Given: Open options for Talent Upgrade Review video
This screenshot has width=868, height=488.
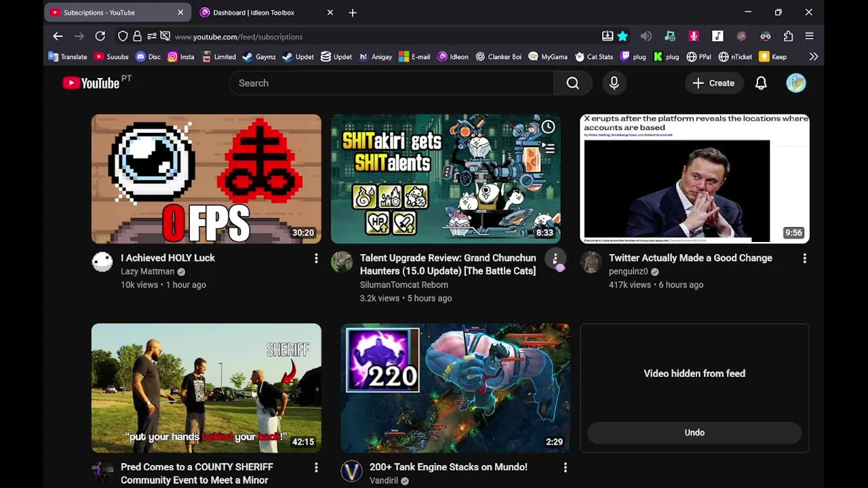Looking at the screenshot, I should coord(555,258).
